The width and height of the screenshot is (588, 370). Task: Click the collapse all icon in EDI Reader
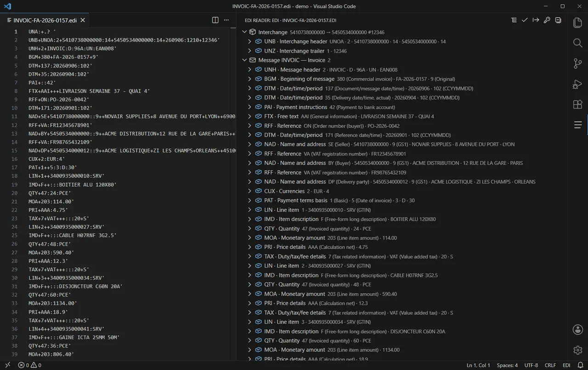pos(558,20)
